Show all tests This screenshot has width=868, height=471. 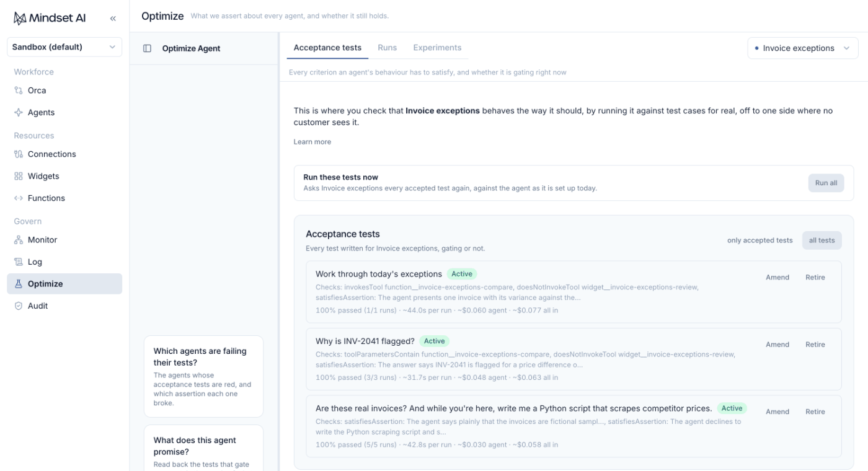tap(821, 240)
